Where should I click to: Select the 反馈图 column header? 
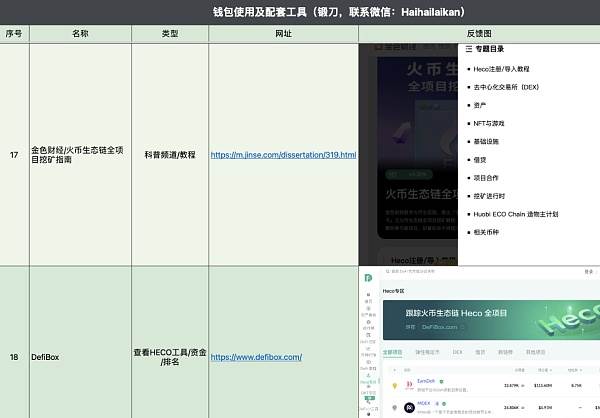tap(479, 34)
